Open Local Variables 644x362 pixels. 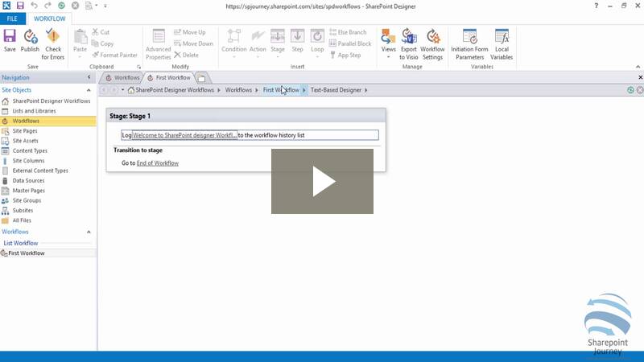502,44
